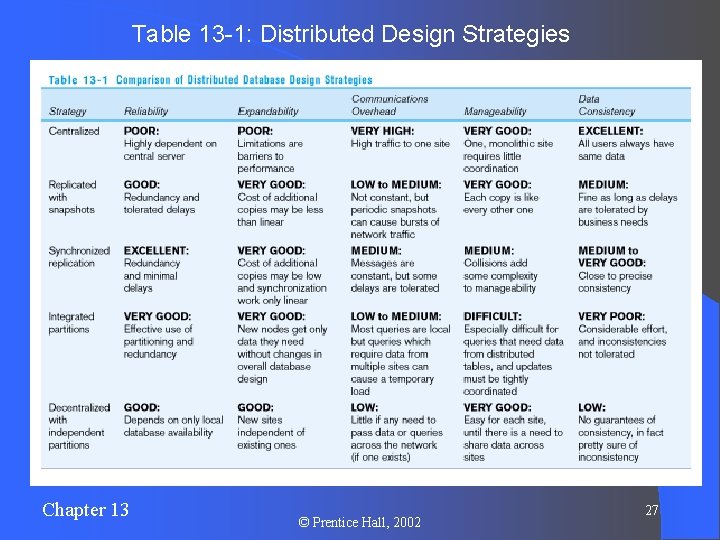Click 'synchronization work only linear' text

(282, 294)
